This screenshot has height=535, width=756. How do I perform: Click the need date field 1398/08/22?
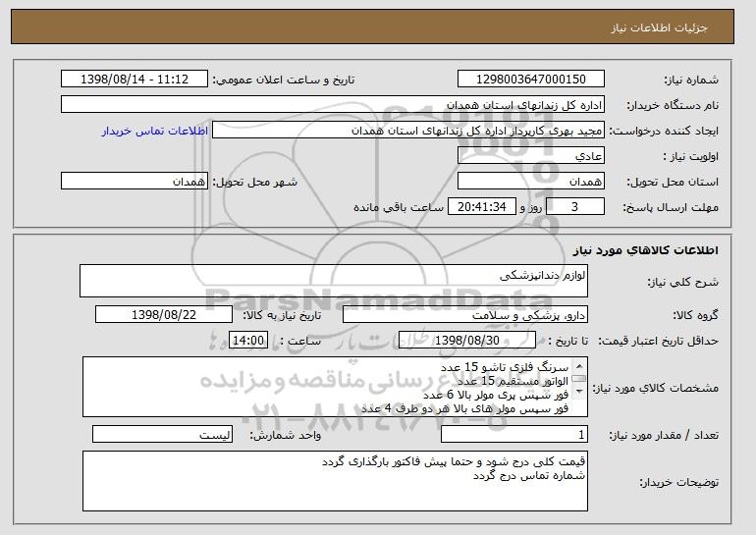(x=164, y=315)
